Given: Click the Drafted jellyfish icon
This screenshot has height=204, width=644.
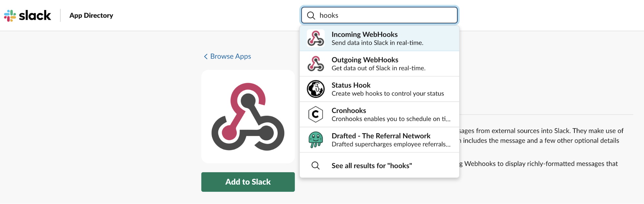Looking at the screenshot, I should [315, 140].
